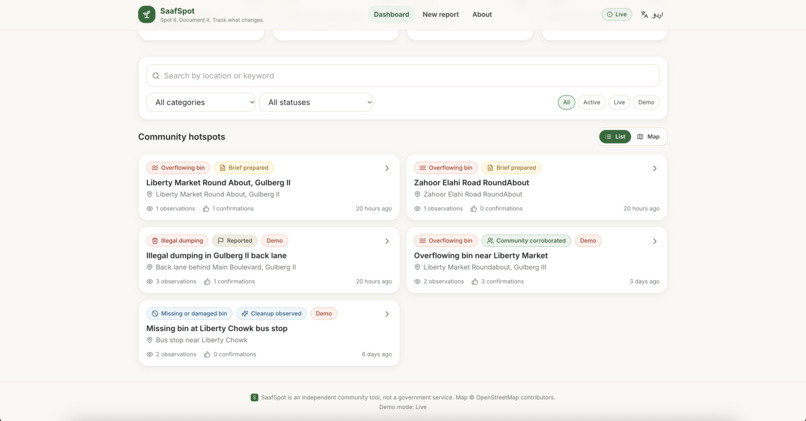Click eye icon on Zahoor Elahi Road card
This screenshot has width=806, height=421.
click(x=417, y=209)
